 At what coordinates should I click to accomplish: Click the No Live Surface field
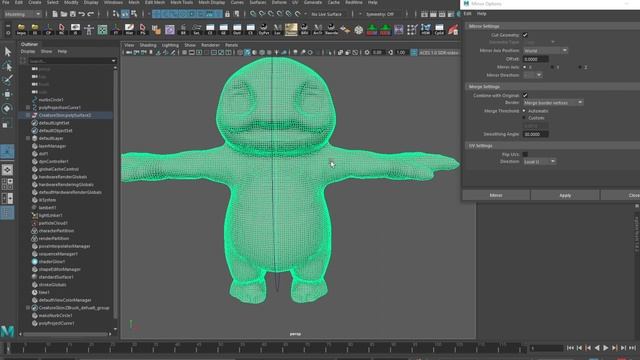(326, 14)
